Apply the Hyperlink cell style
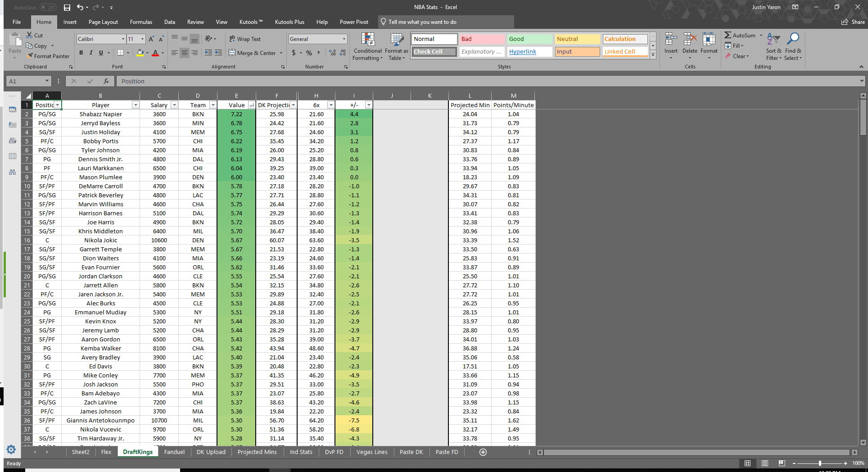This screenshot has height=472, width=868. [x=529, y=52]
